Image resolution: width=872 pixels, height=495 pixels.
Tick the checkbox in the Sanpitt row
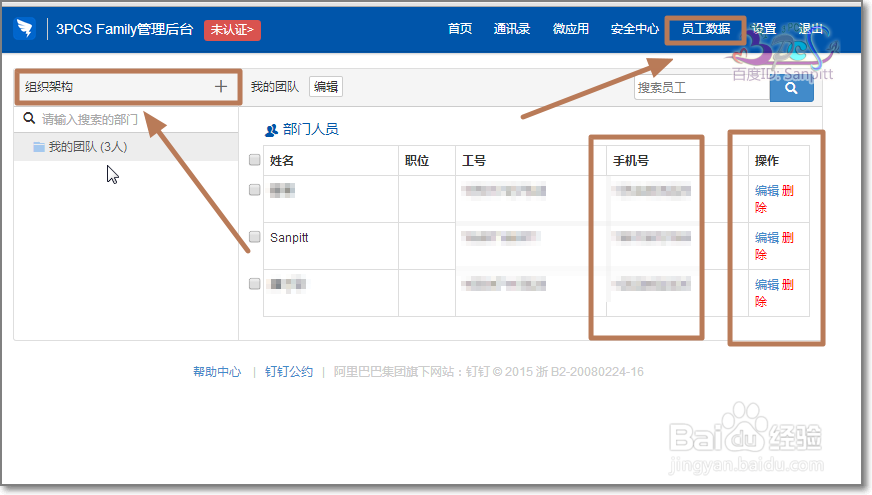255,237
